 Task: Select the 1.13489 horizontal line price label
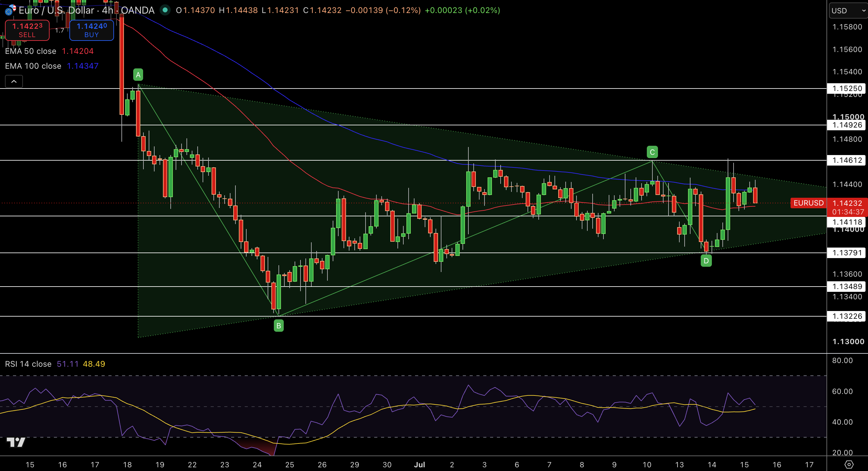click(846, 287)
